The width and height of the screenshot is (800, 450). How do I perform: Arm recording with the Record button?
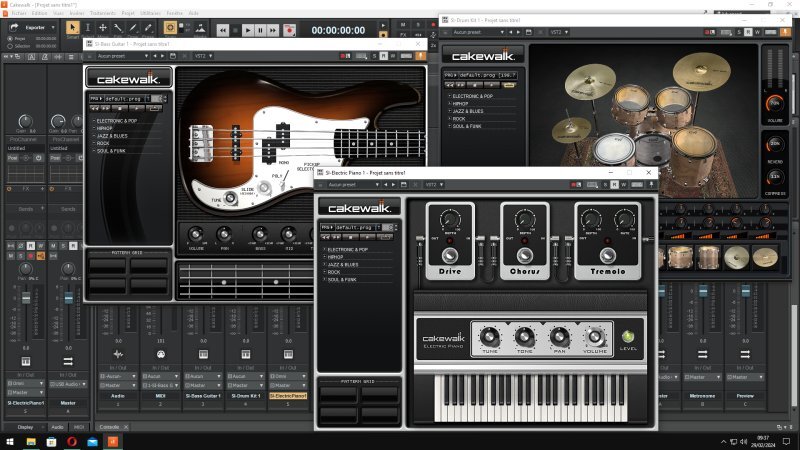(289, 31)
